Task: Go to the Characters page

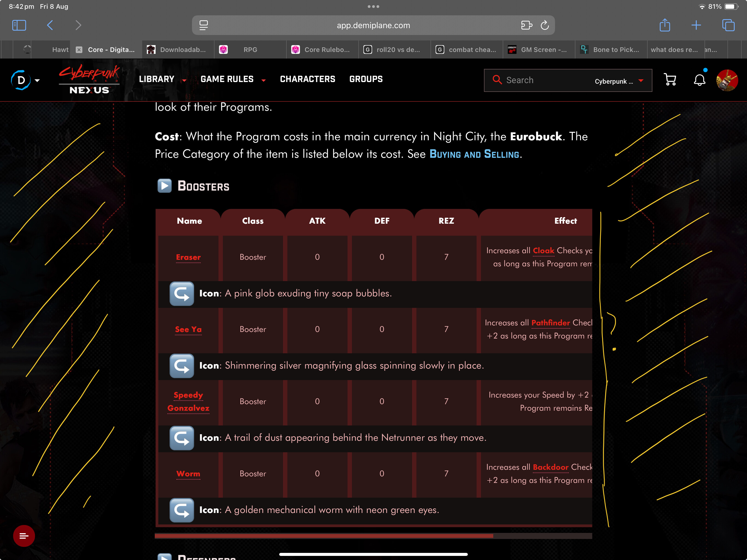Action: 308,79
